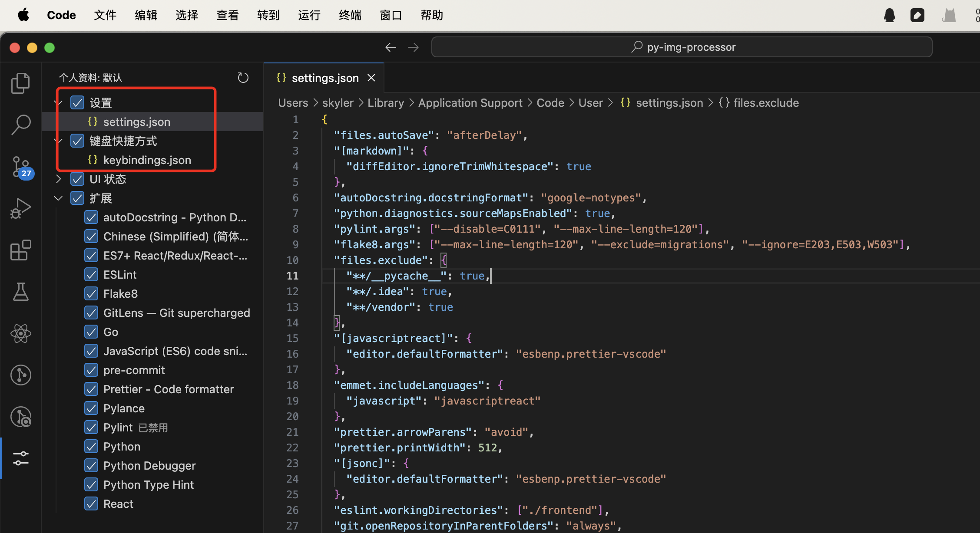Open Source Control with 27 changes
This screenshot has height=533, width=980.
pyautogui.click(x=20, y=167)
